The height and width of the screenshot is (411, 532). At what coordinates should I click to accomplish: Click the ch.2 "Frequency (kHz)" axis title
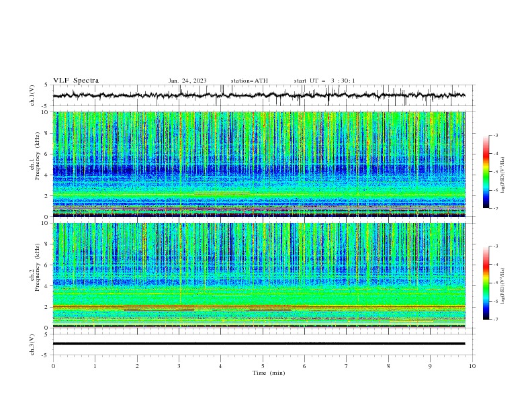(x=38, y=267)
